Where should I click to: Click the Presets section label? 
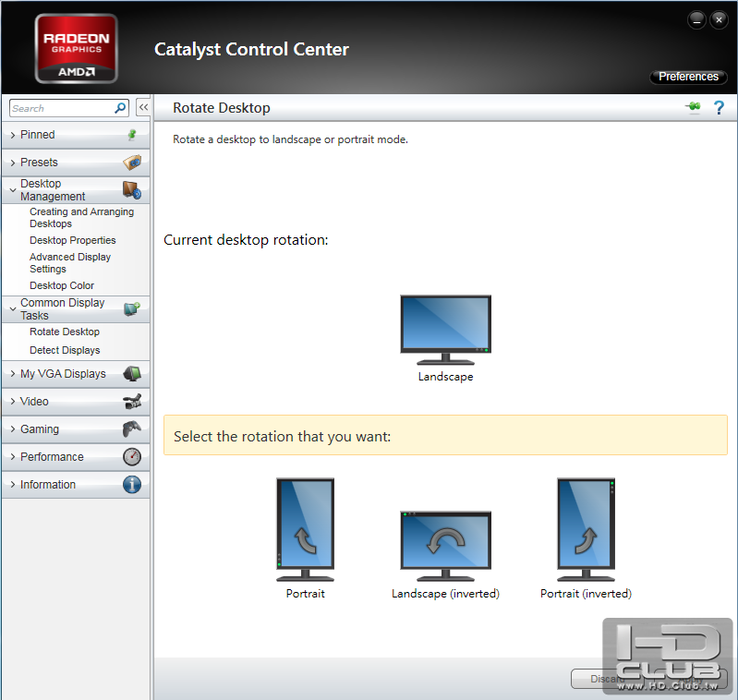click(39, 163)
